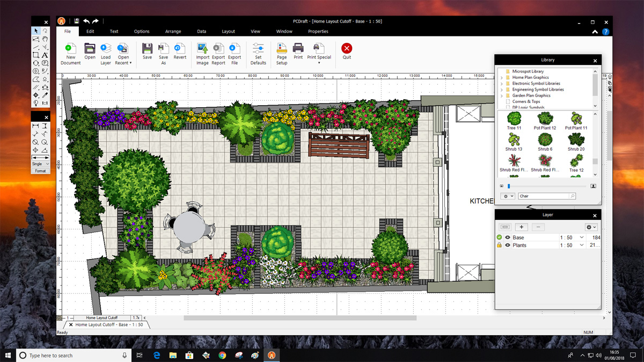Click the green active check on Base layer
Viewport: 644px width, 362px height.
coord(499,237)
